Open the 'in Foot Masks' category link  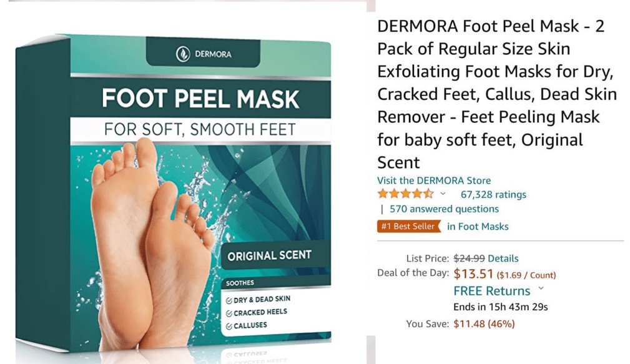478,227
